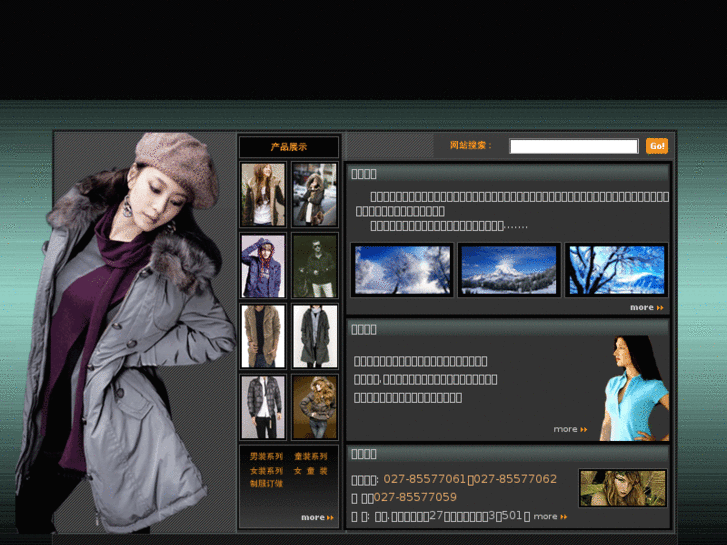This screenshot has height=545, width=727.
Task: Open the 女装系列 category link
Action: pyautogui.click(x=266, y=471)
